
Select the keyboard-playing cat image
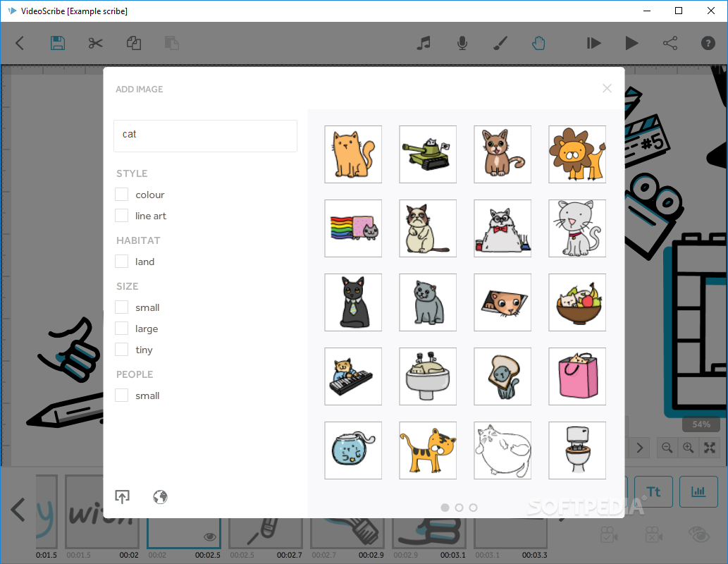(x=353, y=376)
